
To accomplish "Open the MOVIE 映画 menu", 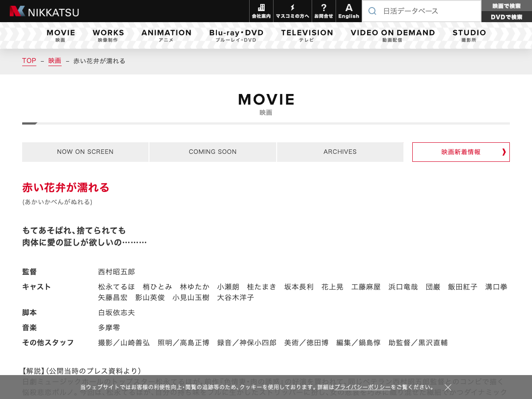I will [x=61, y=35].
